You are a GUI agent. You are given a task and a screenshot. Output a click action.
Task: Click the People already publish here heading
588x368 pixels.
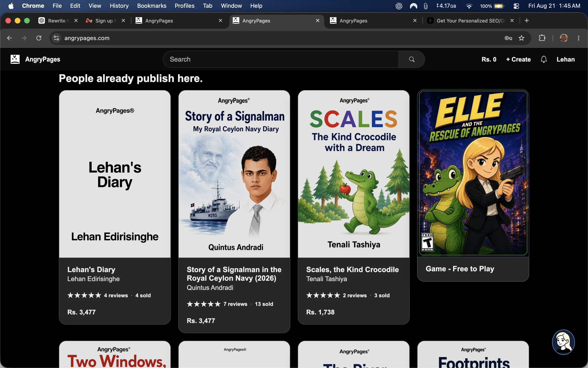[131, 78]
